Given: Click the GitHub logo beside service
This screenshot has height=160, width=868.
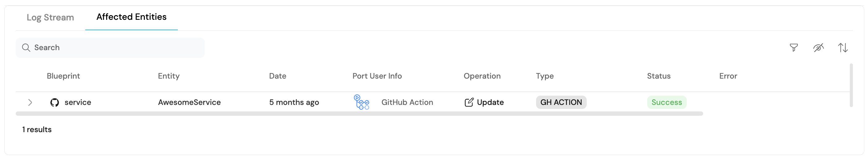Looking at the screenshot, I should pos(55,102).
